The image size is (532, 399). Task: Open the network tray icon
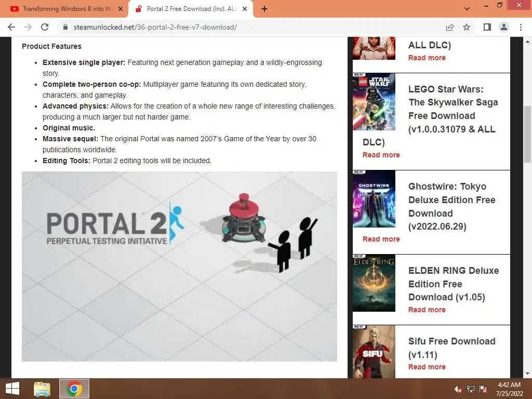[x=471, y=389]
